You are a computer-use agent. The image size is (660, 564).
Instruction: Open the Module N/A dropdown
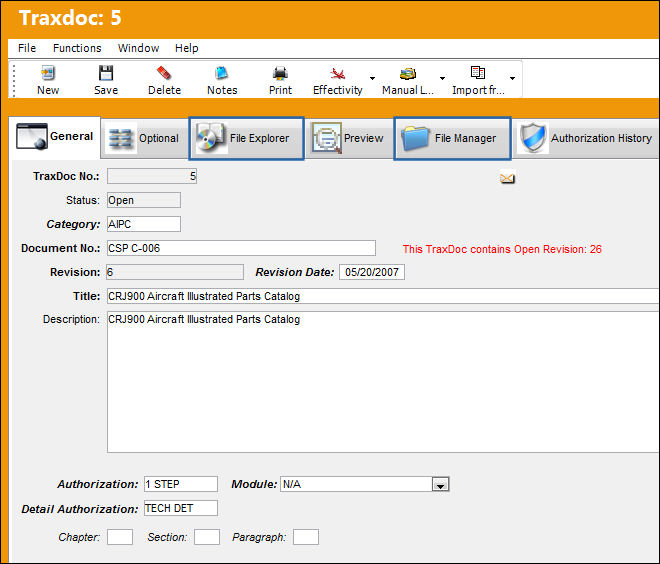[x=440, y=484]
